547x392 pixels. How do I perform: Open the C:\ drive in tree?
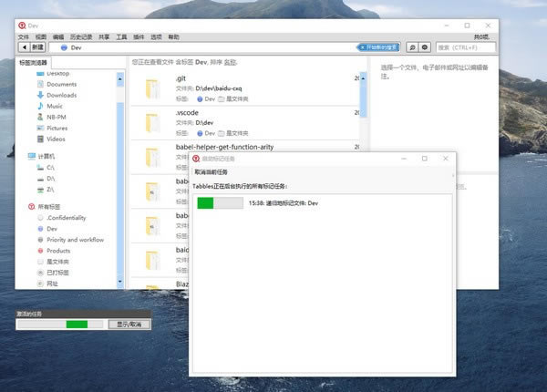coord(51,168)
